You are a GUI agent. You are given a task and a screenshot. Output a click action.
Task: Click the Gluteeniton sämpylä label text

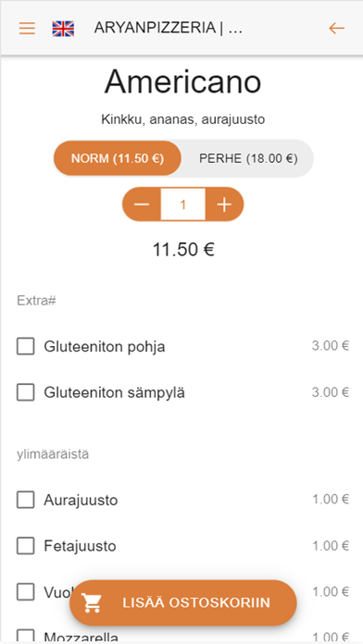click(114, 392)
